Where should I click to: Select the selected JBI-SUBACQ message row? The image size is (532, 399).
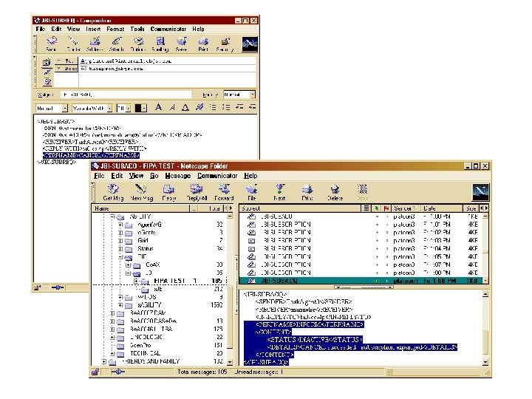tap(361, 281)
